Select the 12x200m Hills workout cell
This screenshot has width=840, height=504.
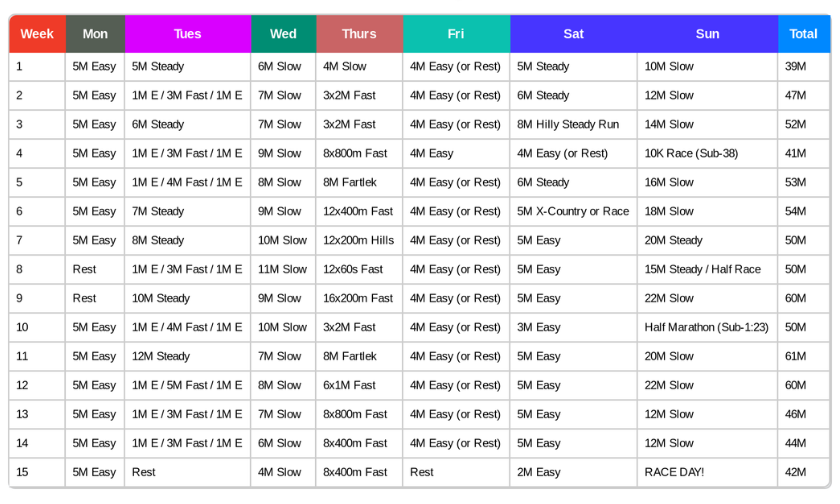[358, 241]
